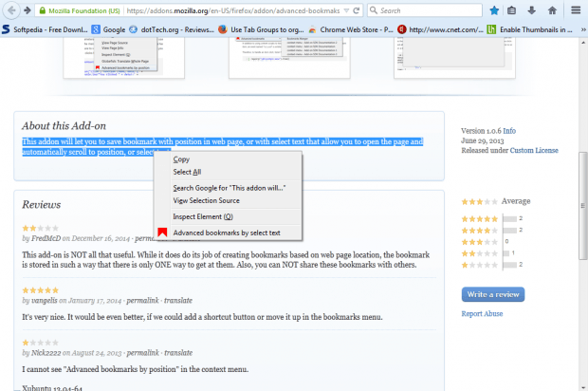The width and height of the screenshot is (588, 391).
Task: Choose Copy in the context menu
Action: [x=228, y=159]
